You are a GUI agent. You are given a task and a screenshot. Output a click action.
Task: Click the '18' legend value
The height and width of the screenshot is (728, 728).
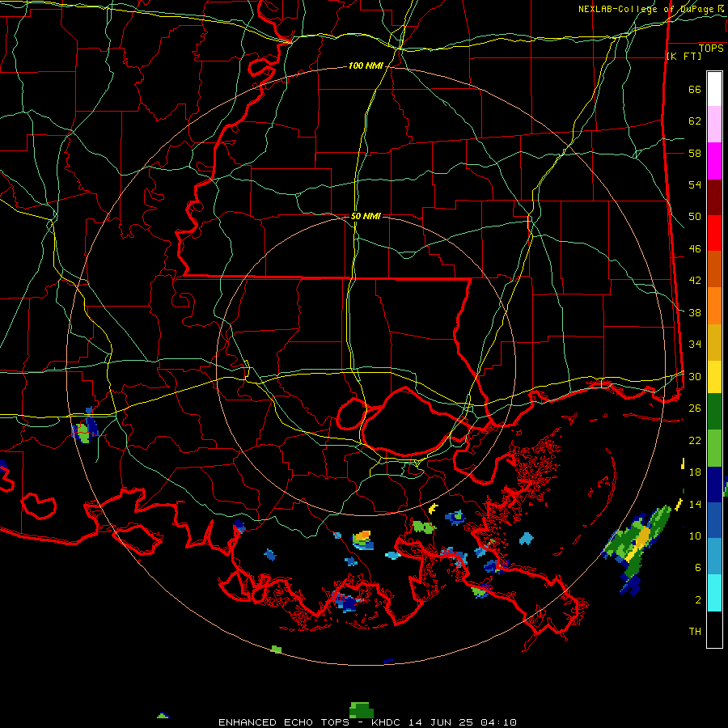point(695,472)
